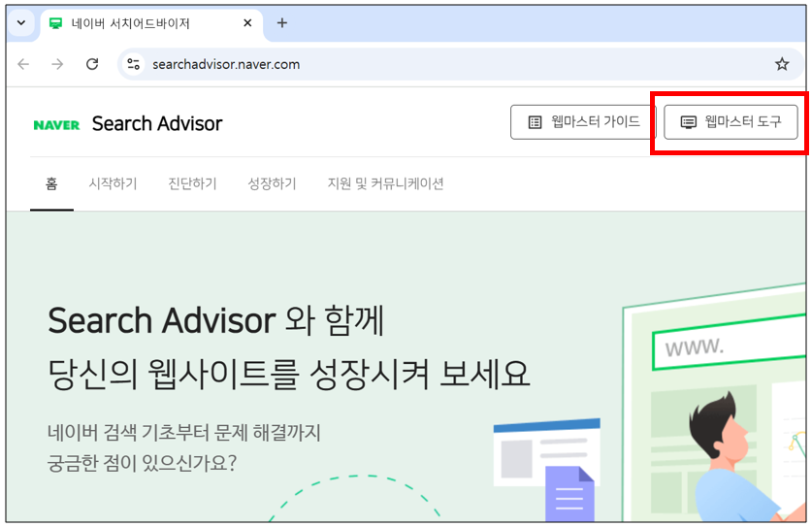The image size is (812, 527).
Task: Click the browser back arrow
Action: coord(23,64)
